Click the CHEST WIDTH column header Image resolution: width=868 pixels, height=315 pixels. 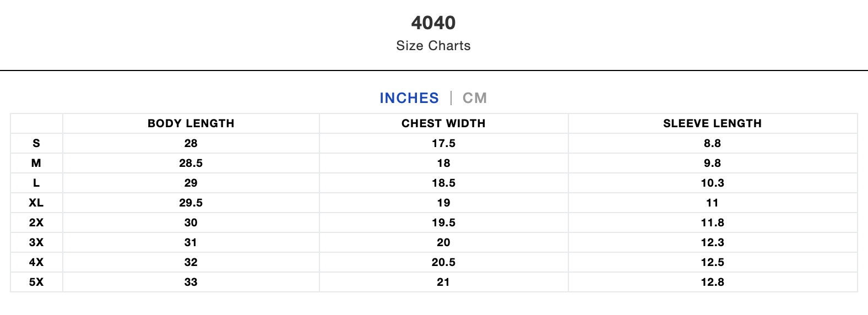[x=443, y=123]
